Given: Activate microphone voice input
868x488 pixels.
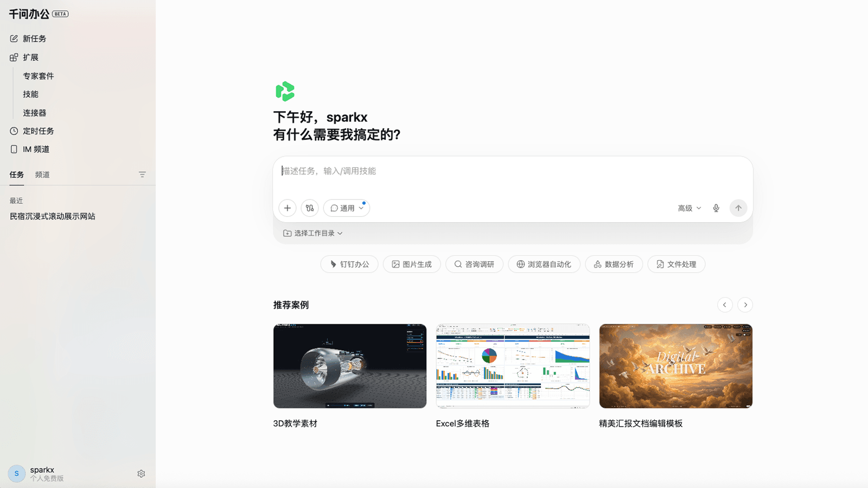Looking at the screenshot, I should click(716, 208).
